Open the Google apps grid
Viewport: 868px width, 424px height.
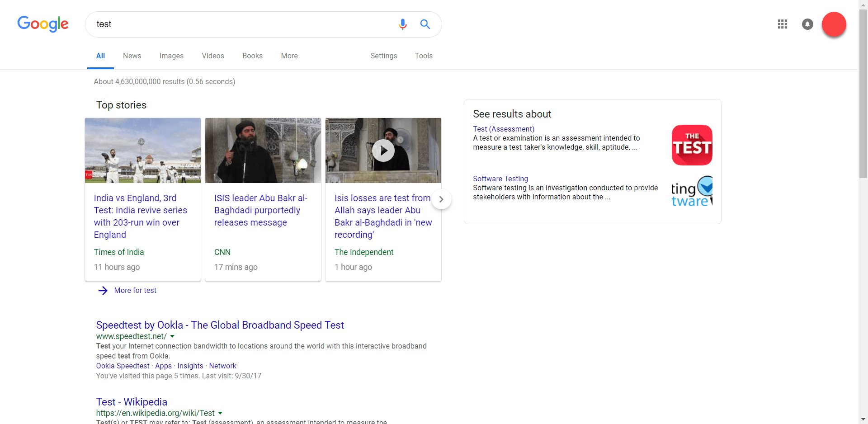click(x=783, y=24)
